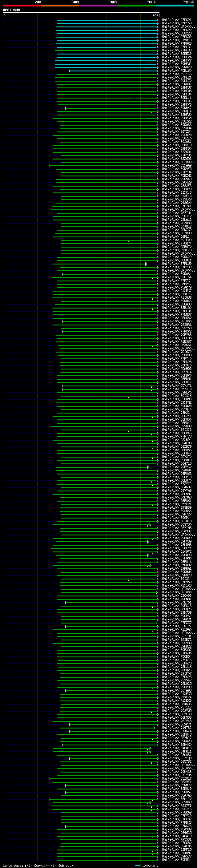Select hit label UniRef100_B9SBU8

tap(176, 426)
